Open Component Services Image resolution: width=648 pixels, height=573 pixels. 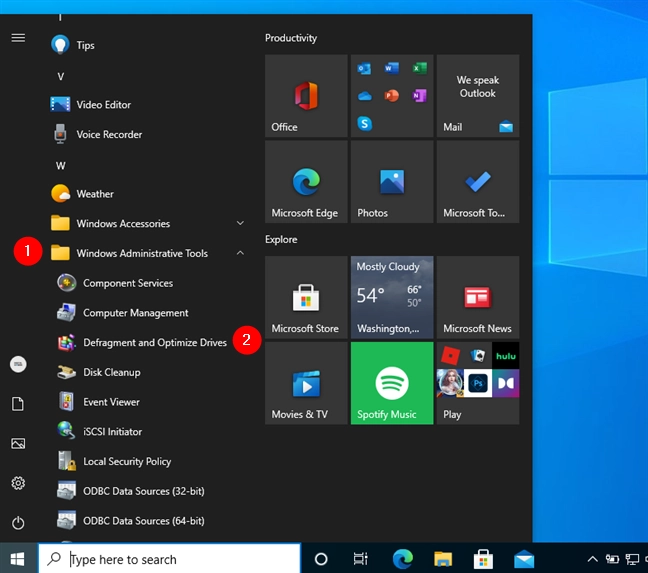pyautogui.click(x=147, y=283)
